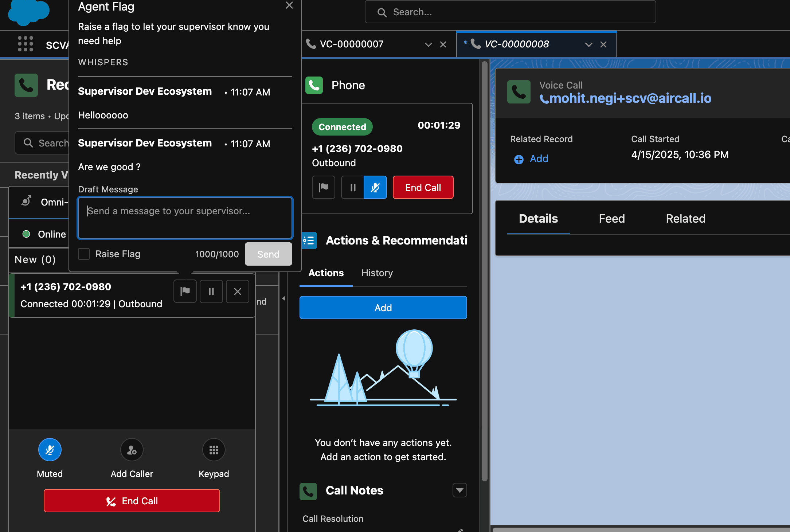Hold the call using the call card pause toggle
790x532 pixels.
[x=211, y=292]
